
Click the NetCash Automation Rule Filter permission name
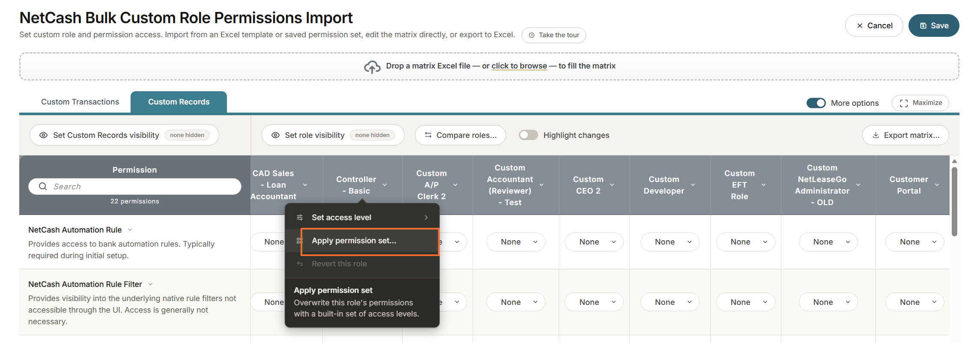point(85,284)
